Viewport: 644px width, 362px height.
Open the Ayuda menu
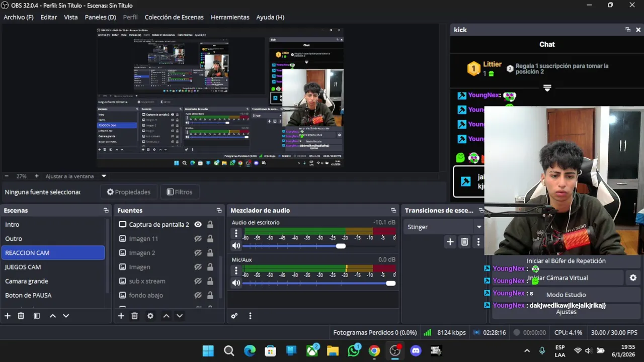[x=270, y=17]
